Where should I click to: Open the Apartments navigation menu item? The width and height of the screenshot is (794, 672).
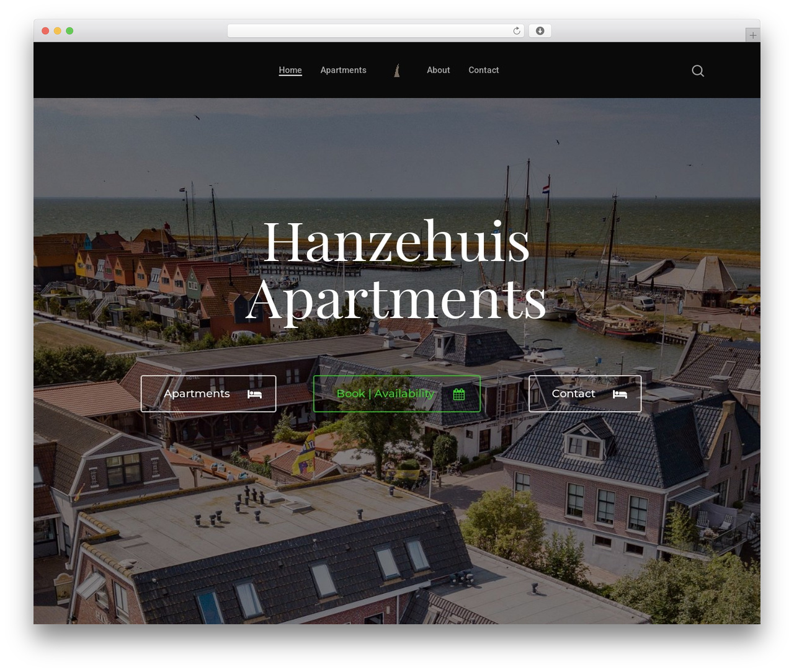tap(343, 70)
